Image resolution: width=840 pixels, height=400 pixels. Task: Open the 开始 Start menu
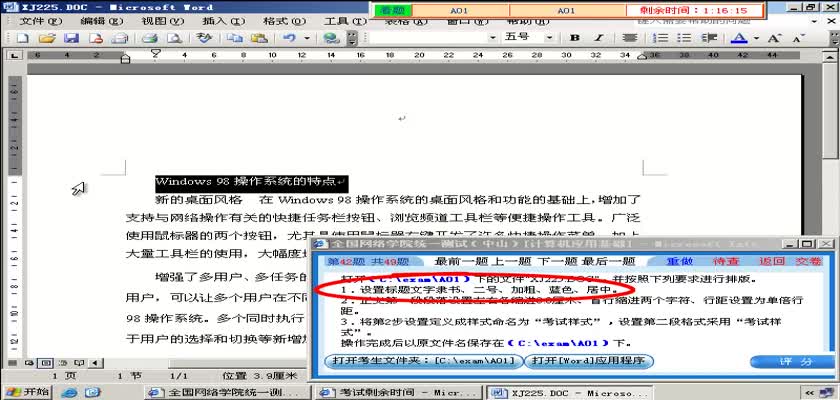26,392
